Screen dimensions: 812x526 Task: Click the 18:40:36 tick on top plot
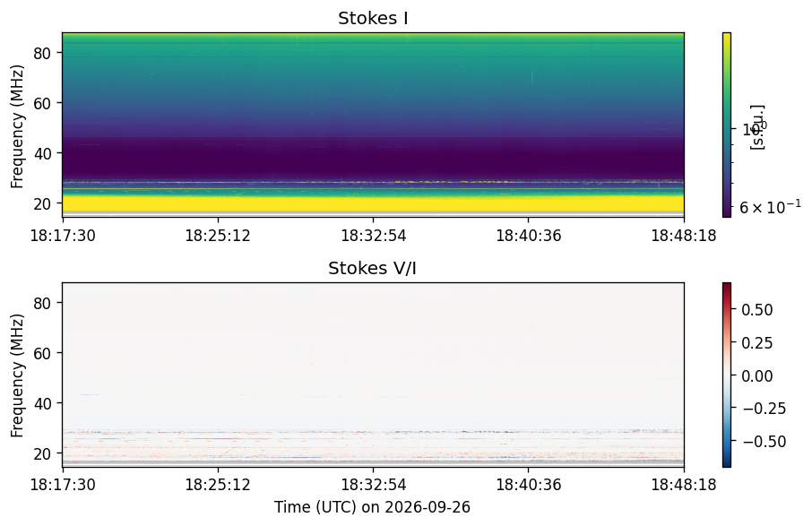point(528,236)
